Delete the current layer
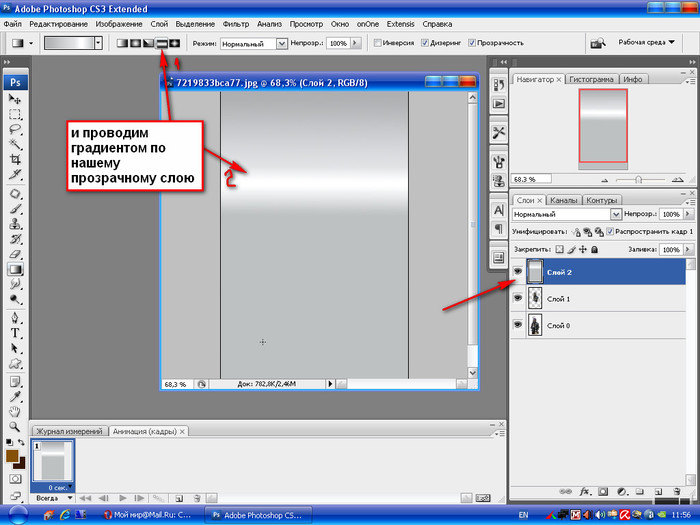The image size is (700, 525). click(677, 492)
